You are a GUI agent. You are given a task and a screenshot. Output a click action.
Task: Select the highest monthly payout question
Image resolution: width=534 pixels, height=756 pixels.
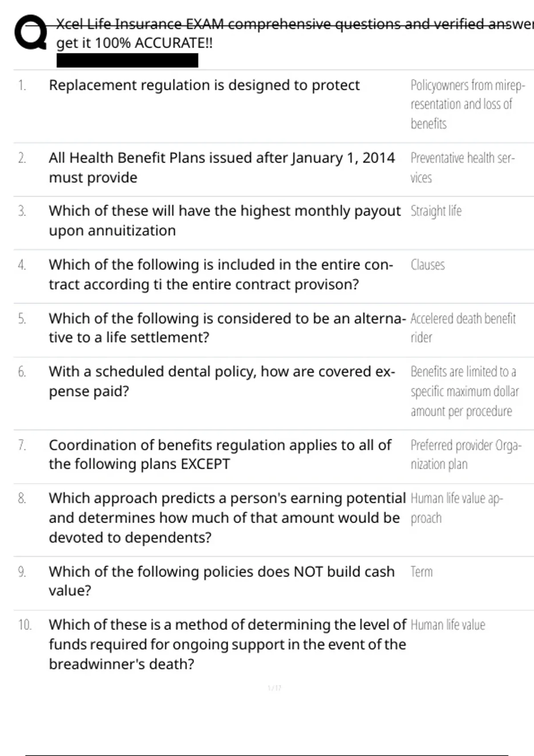(x=224, y=220)
